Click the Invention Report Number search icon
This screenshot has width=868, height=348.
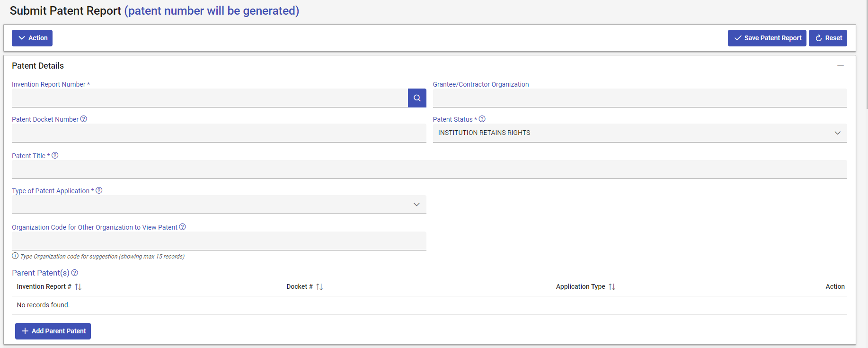[417, 98]
